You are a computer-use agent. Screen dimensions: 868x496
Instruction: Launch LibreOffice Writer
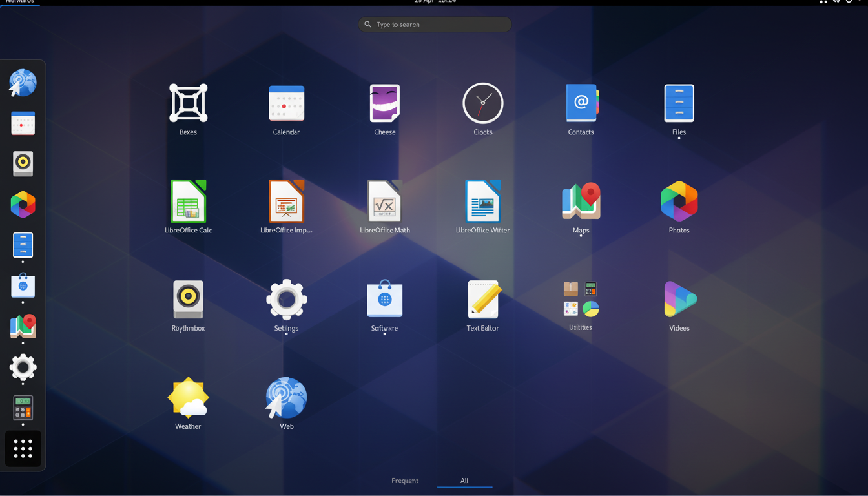click(x=482, y=200)
